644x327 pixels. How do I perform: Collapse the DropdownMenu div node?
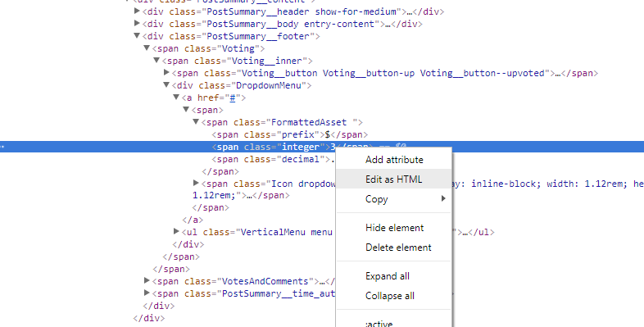coord(166,85)
